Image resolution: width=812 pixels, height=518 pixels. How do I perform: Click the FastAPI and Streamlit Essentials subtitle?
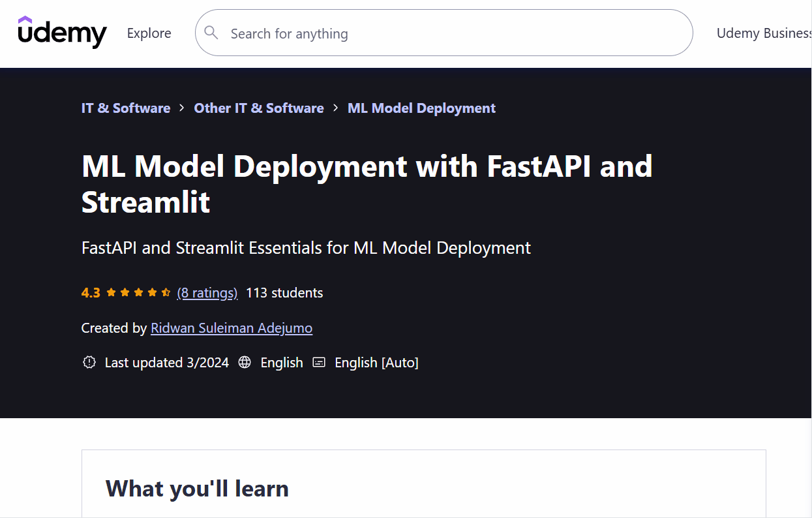[x=307, y=248]
